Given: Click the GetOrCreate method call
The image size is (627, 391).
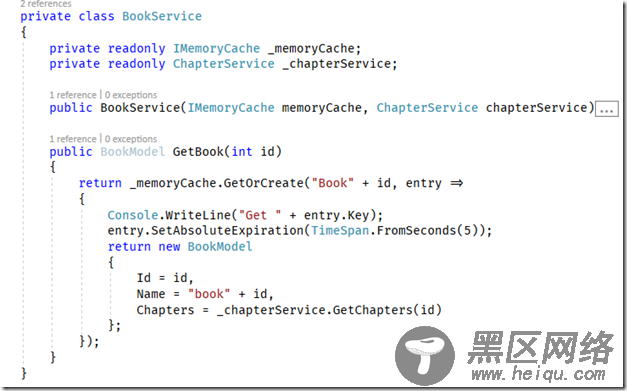Looking at the screenshot, I should pos(264,183).
